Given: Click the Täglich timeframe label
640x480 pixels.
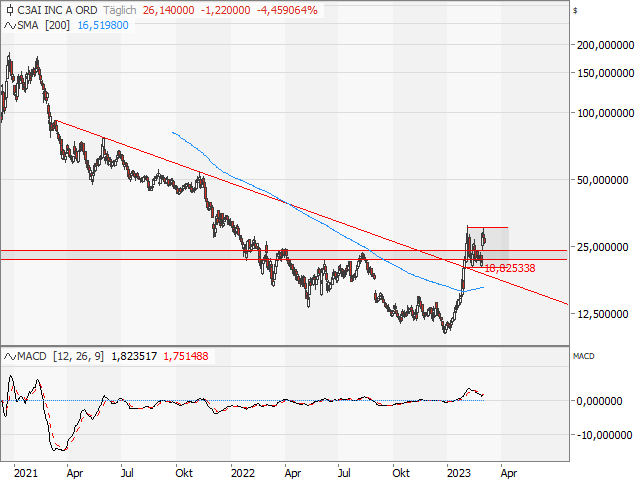Looking at the screenshot, I should click(x=120, y=10).
